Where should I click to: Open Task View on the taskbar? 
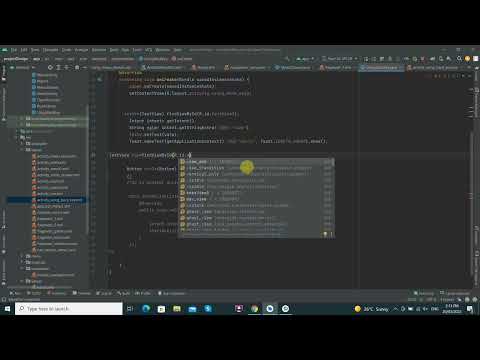tap(130, 309)
